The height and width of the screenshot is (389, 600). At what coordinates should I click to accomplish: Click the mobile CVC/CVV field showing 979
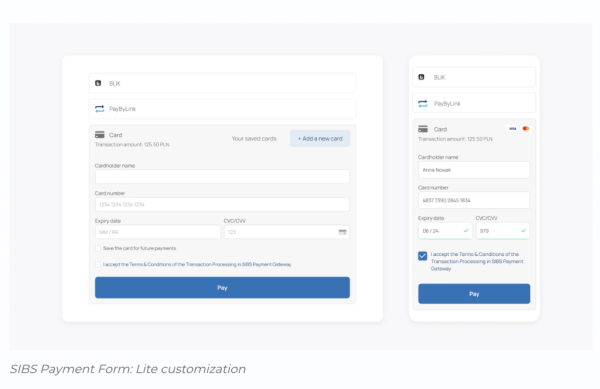503,231
